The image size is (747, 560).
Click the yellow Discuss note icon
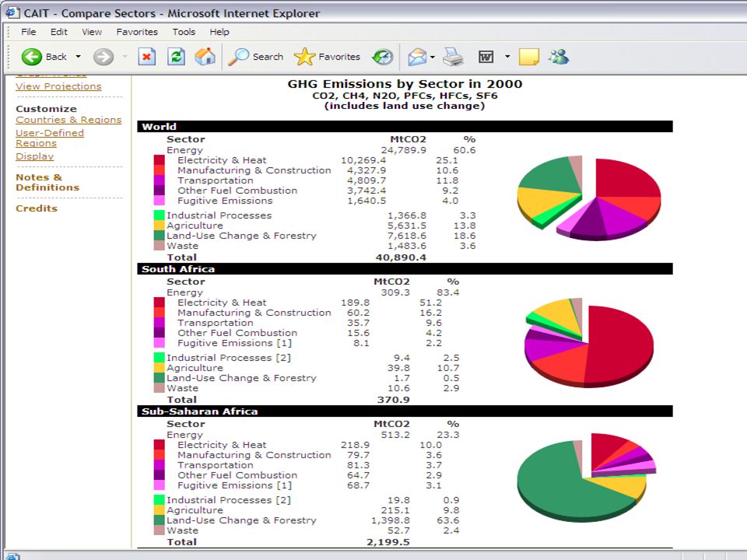(x=529, y=57)
